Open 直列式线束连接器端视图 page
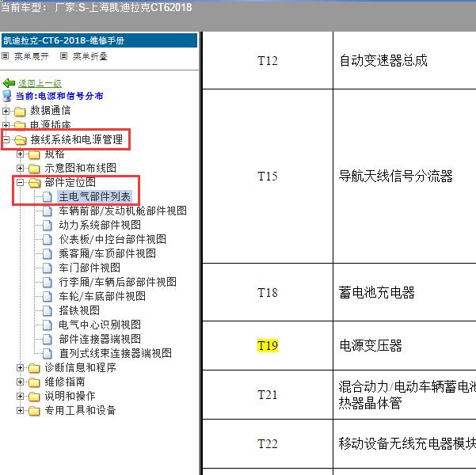This screenshot has width=476, height=475. tap(116, 353)
